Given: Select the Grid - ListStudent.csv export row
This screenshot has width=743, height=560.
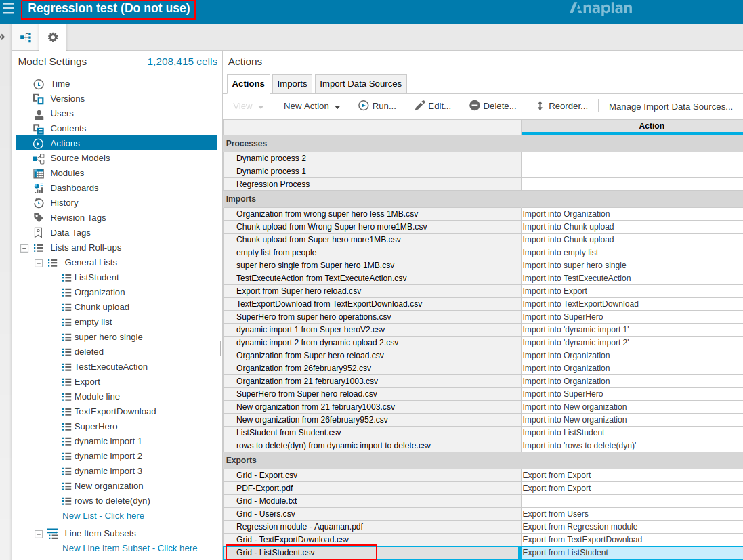Looking at the screenshot, I should pos(300,552).
